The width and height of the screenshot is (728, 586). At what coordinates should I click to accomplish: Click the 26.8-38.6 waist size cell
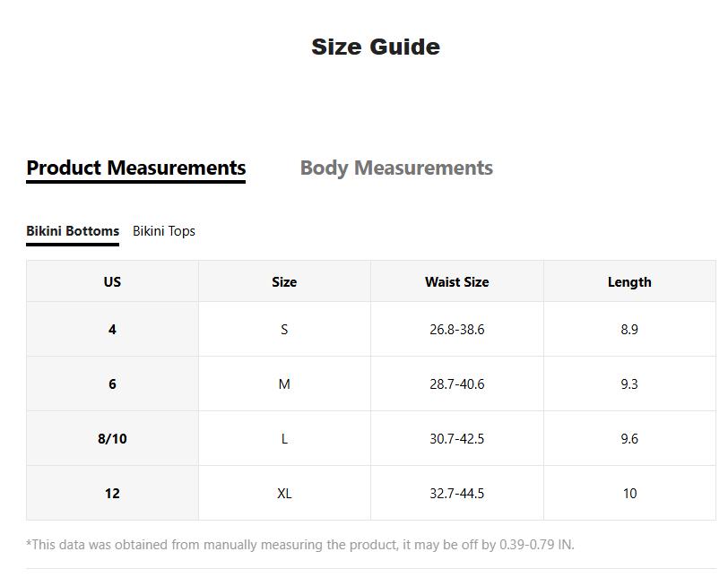456,330
